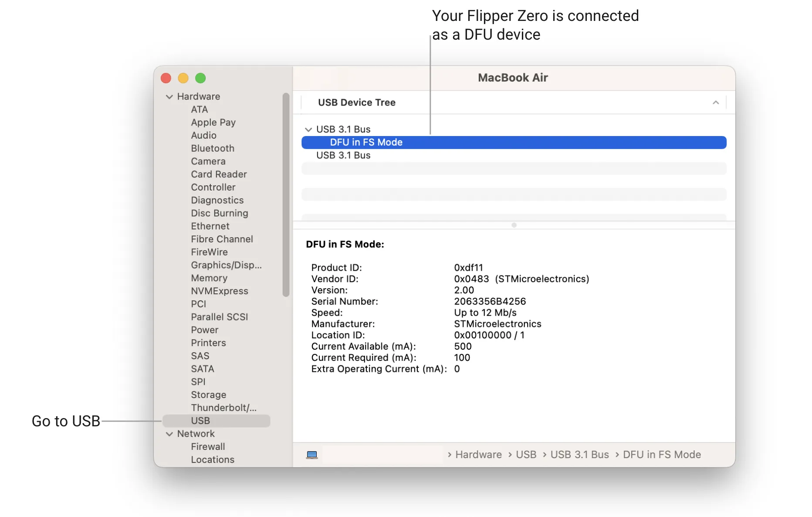The image size is (812, 517).
Task: Select the first USB 3.1 Bus row
Action: (x=514, y=129)
